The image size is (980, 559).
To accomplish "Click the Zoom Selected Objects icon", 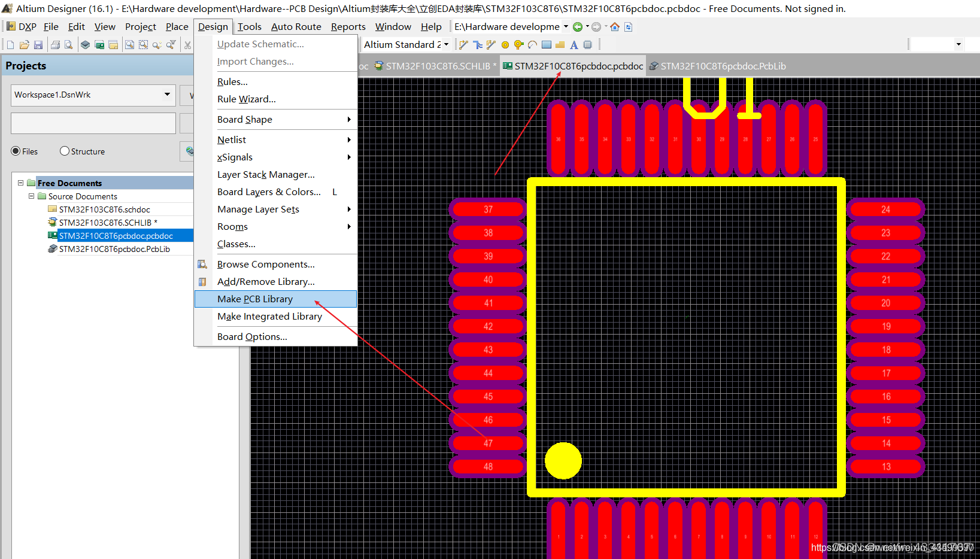I will point(157,45).
